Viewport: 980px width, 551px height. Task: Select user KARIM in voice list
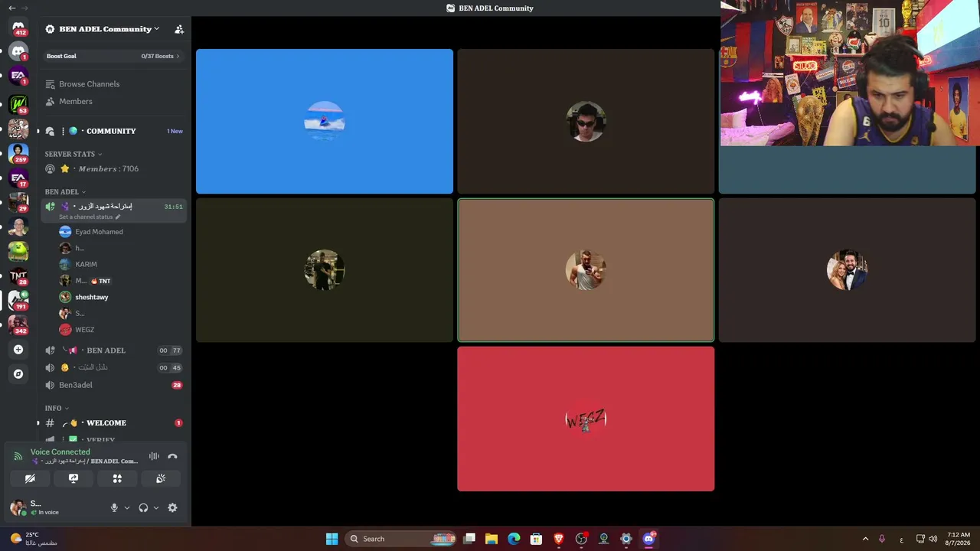pos(121,265)
